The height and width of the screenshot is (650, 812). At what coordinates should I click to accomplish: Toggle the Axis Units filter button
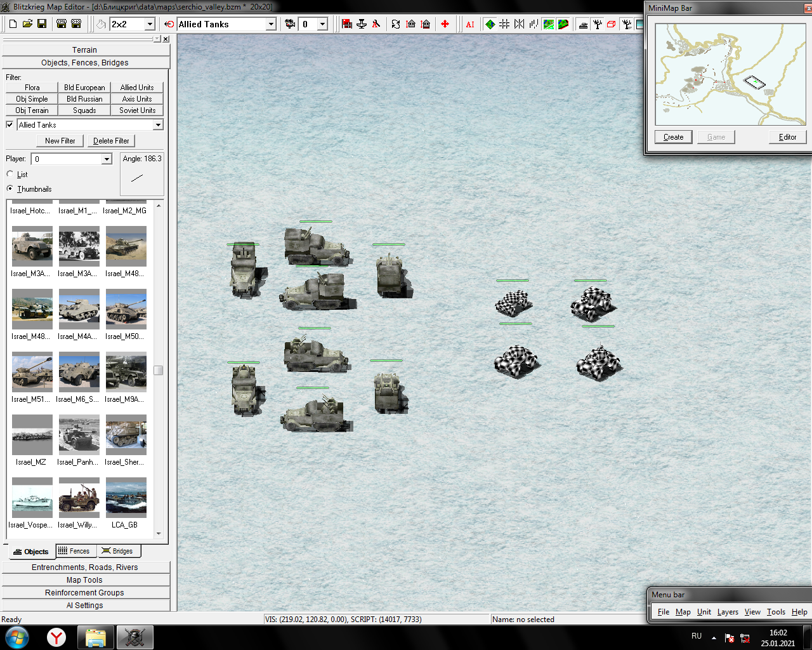point(137,99)
